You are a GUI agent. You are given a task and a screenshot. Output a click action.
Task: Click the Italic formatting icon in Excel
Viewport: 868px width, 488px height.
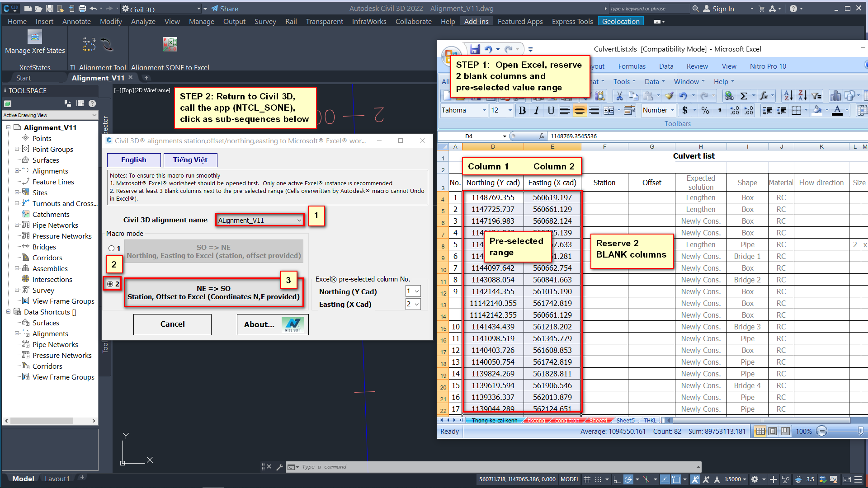(x=537, y=110)
